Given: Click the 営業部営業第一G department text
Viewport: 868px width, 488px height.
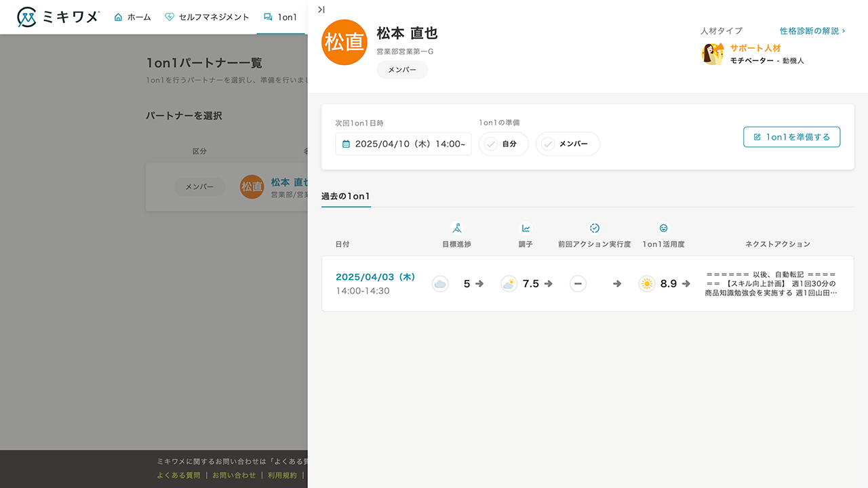Looking at the screenshot, I should coord(405,51).
